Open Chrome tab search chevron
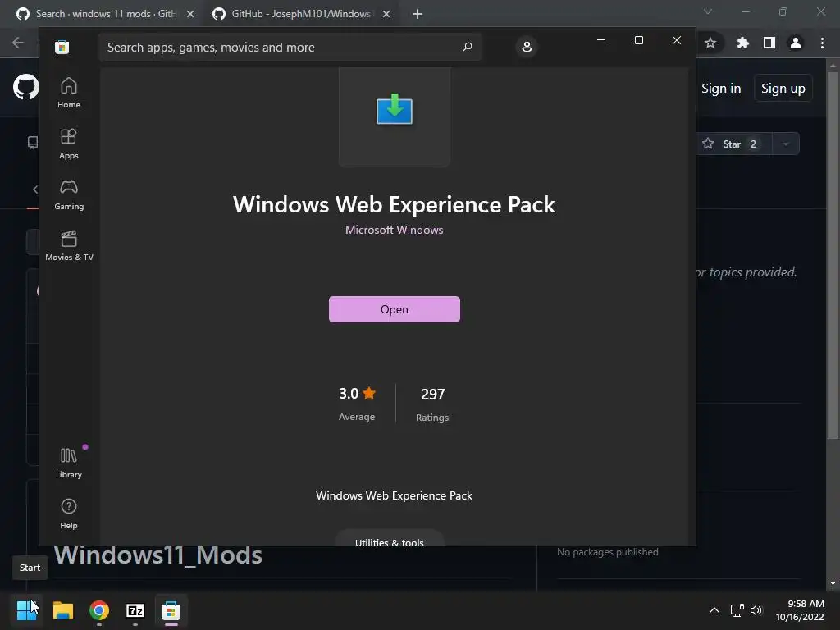The height and width of the screenshot is (630, 840). pyautogui.click(x=708, y=11)
